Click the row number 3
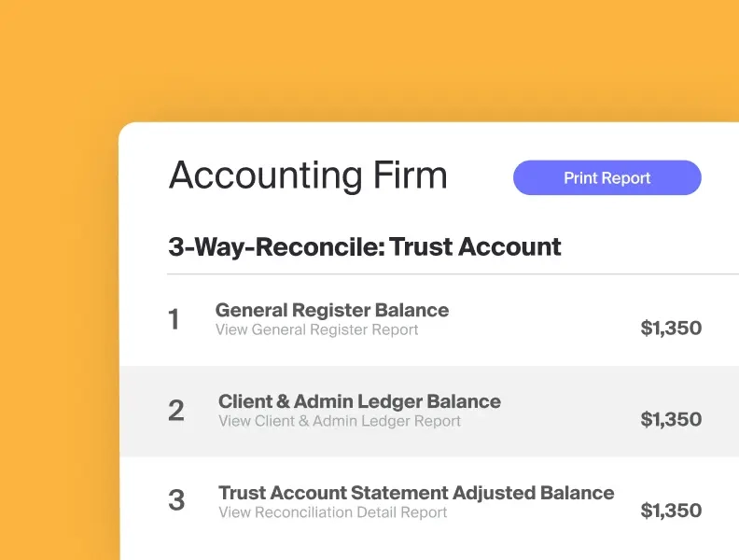The height and width of the screenshot is (560, 739). tap(175, 501)
